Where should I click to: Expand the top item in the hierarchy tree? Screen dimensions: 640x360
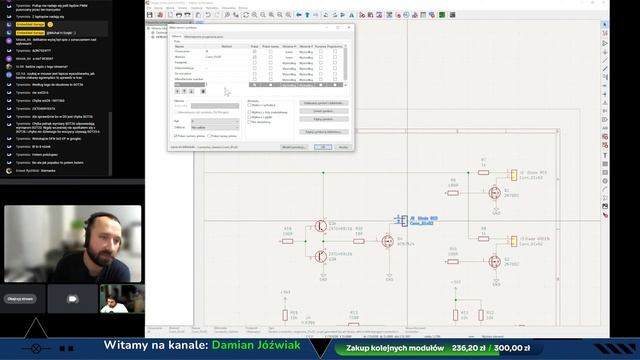[148, 29]
